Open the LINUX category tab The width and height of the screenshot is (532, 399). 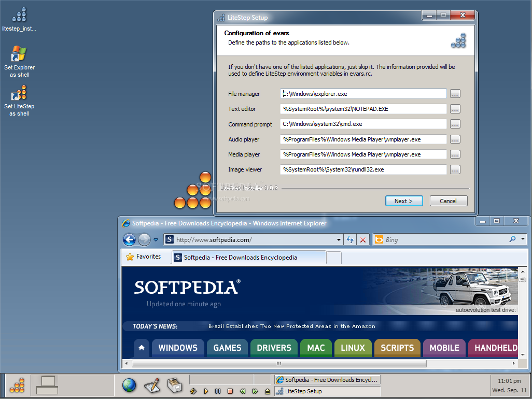point(353,348)
